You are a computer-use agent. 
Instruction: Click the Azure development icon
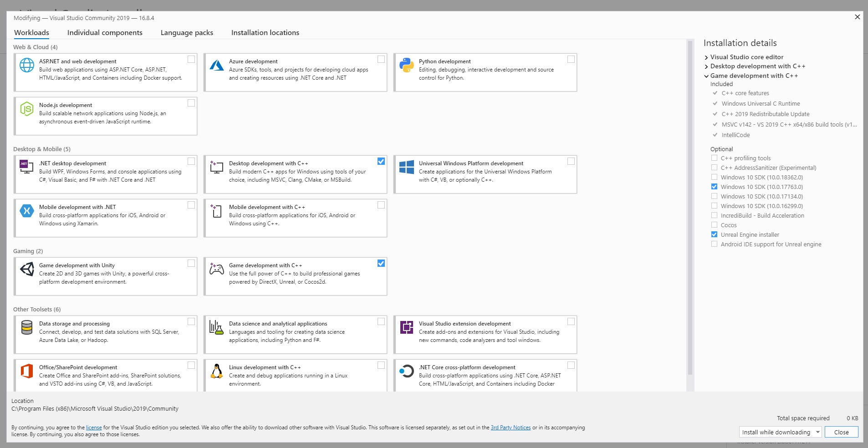pos(217,65)
